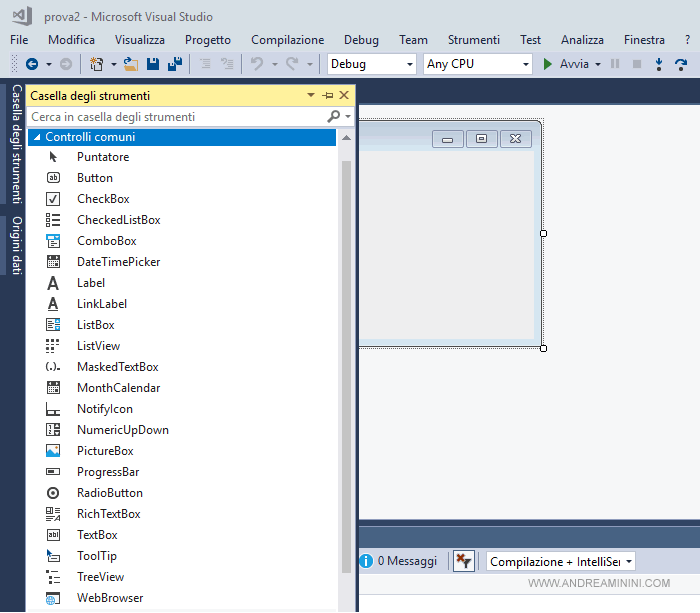Click the clear build filter icon
The image size is (700, 613).
point(464,561)
